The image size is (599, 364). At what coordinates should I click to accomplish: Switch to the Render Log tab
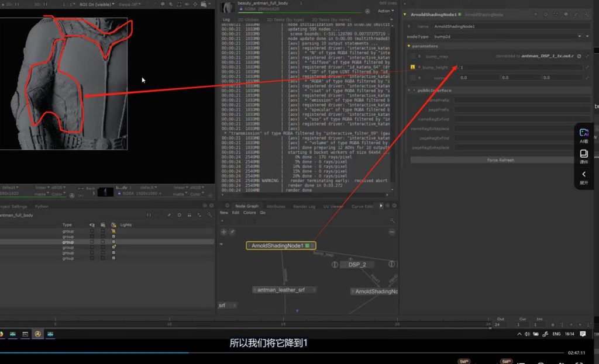(x=304, y=206)
